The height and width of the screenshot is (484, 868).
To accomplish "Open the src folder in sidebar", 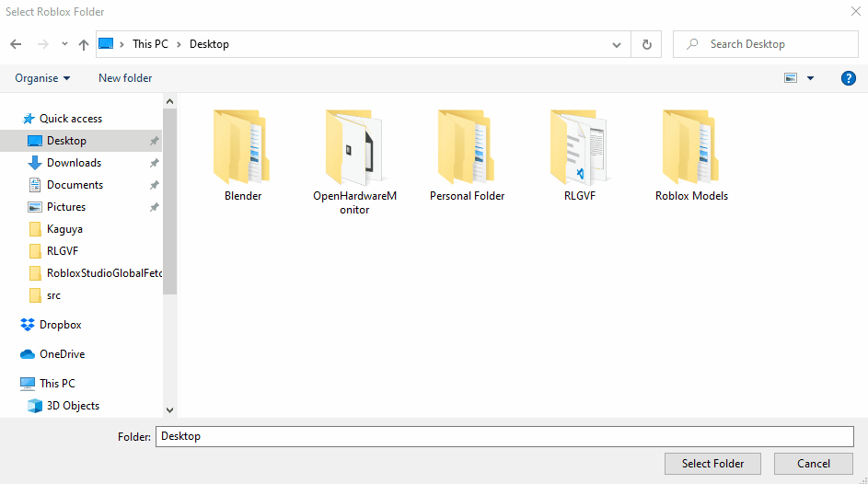I will (53, 295).
